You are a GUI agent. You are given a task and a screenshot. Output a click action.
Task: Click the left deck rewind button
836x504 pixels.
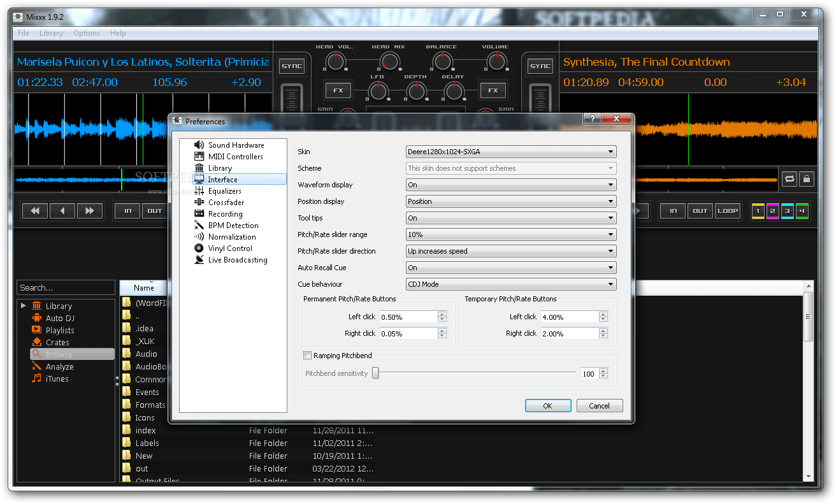(35, 211)
